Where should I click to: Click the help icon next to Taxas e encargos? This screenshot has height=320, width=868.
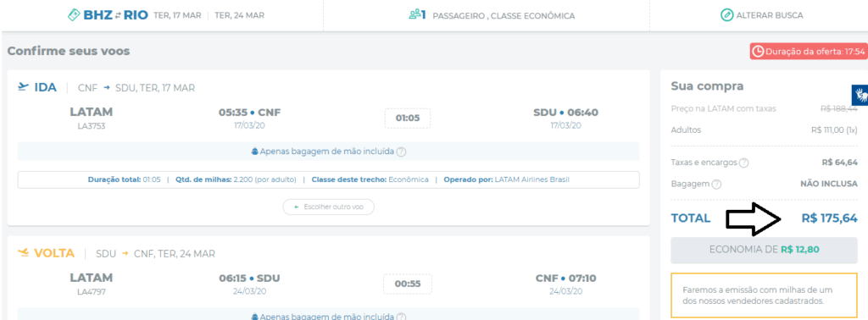coord(744,163)
